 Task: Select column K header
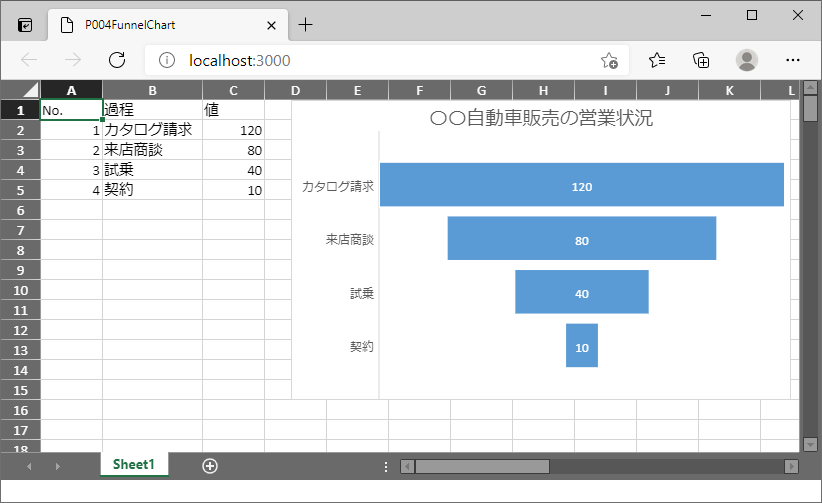(730, 90)
